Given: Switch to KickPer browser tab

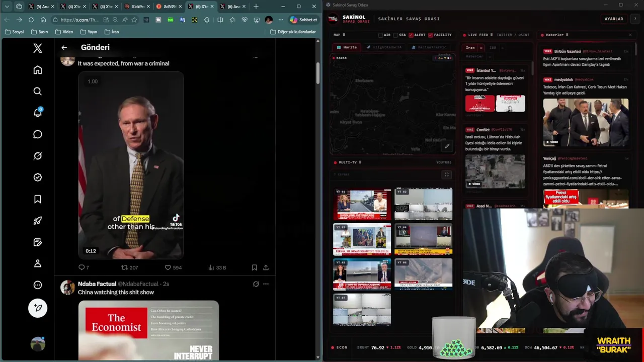Looking at the screenshot, I should (135, 7).
